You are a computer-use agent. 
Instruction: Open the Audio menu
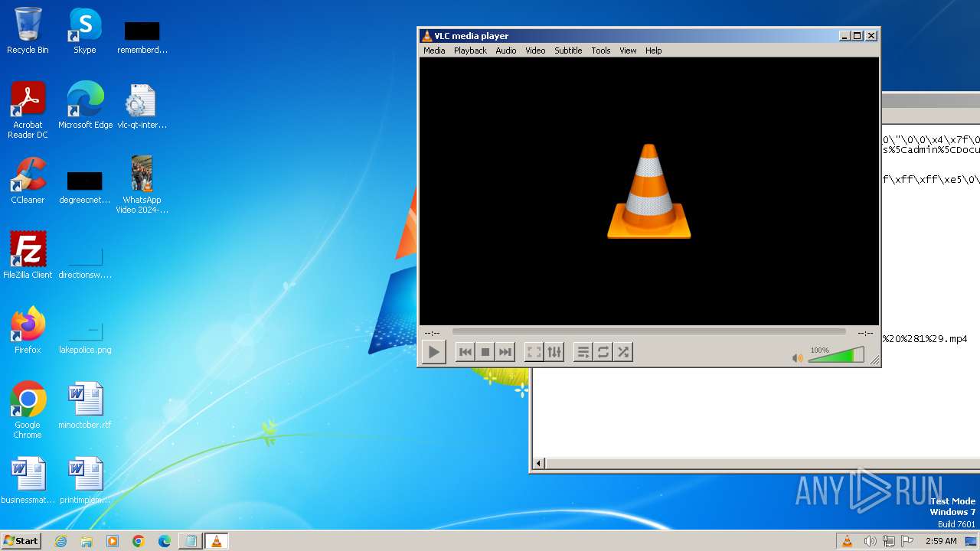(x=506, y=51)
